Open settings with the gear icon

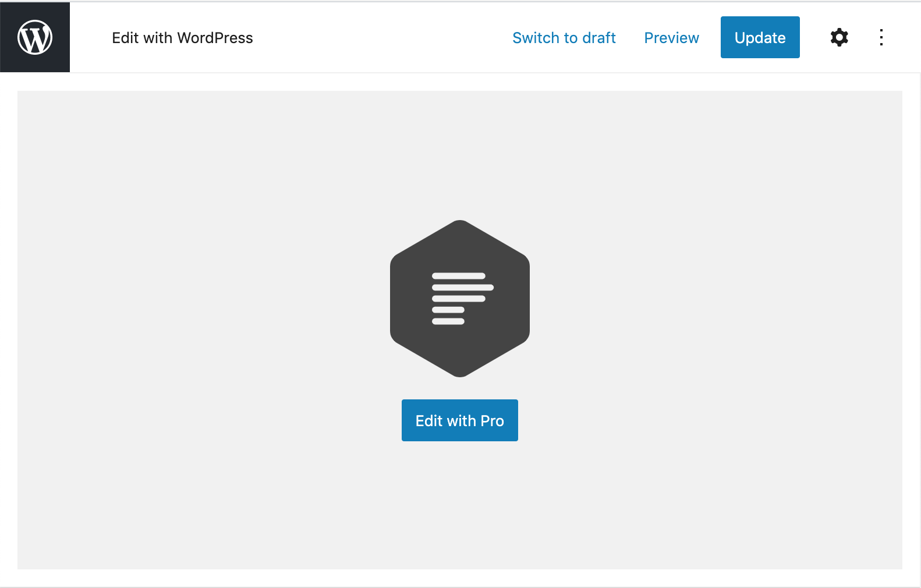point(839,37)
